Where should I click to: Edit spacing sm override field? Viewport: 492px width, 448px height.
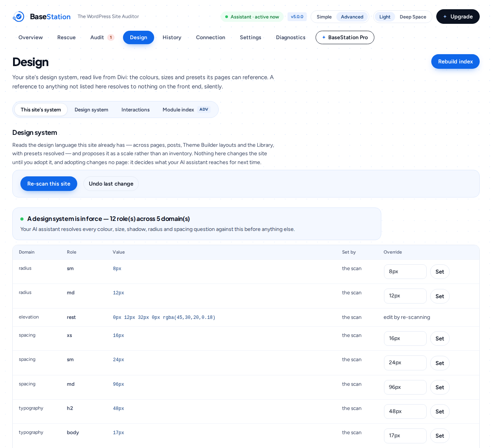click(405, 363)
